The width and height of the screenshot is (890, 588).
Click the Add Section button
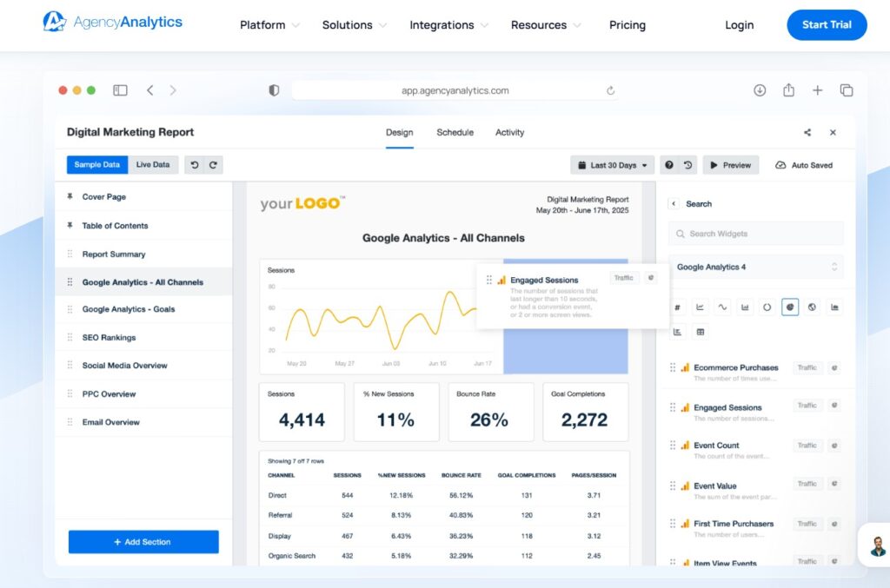(x=143, y=542)
